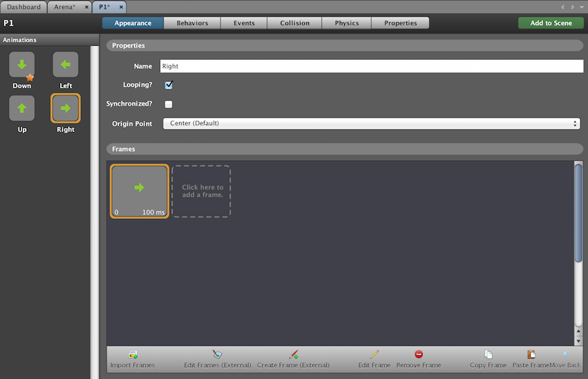This screenshot has height=379, width=588.
Task: Click the Frames section header
Action: 345,149
